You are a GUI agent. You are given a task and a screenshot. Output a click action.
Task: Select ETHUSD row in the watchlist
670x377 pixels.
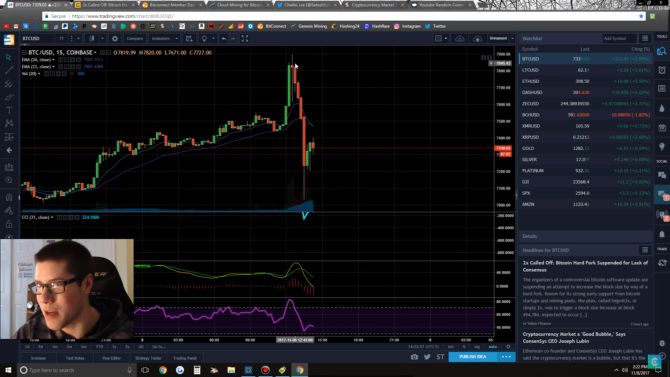(585, 81)
